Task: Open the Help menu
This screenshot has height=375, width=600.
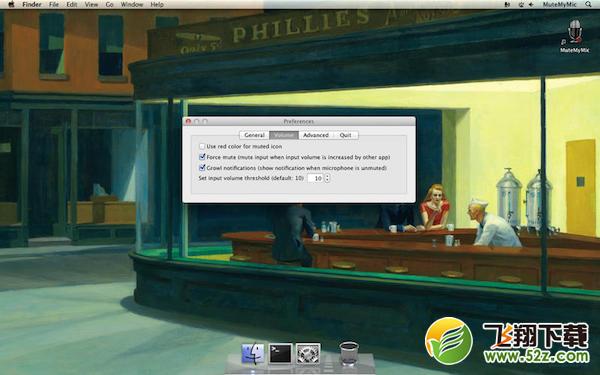Action: point(157,5)
